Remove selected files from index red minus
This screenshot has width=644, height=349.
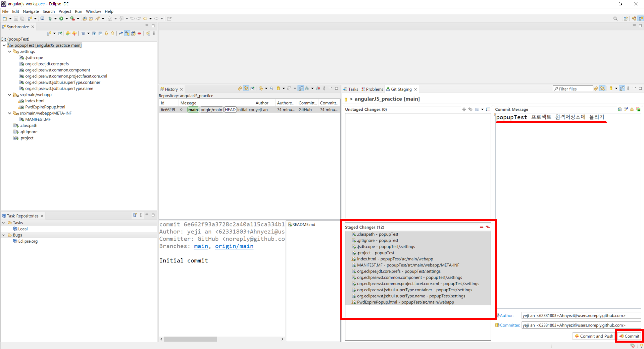[482, 227]
